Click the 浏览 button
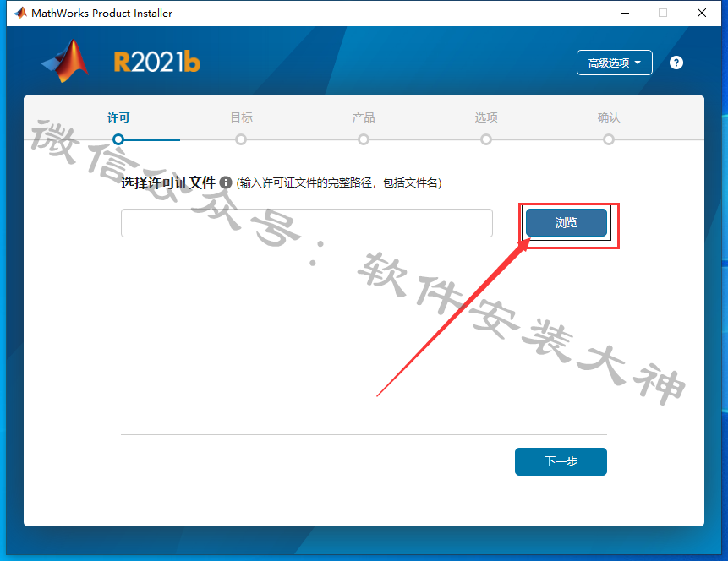 [x=567, y=223]
